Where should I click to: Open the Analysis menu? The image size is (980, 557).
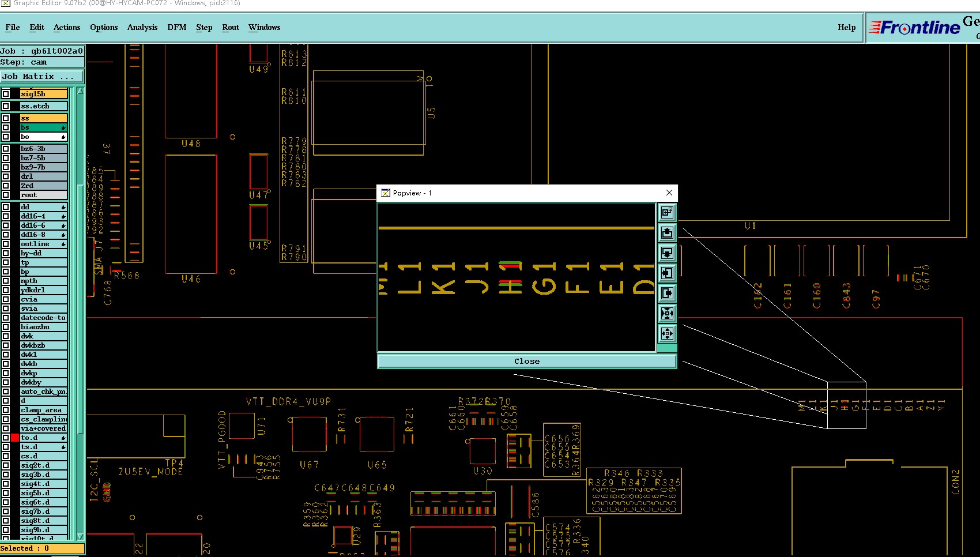[142, 28]
